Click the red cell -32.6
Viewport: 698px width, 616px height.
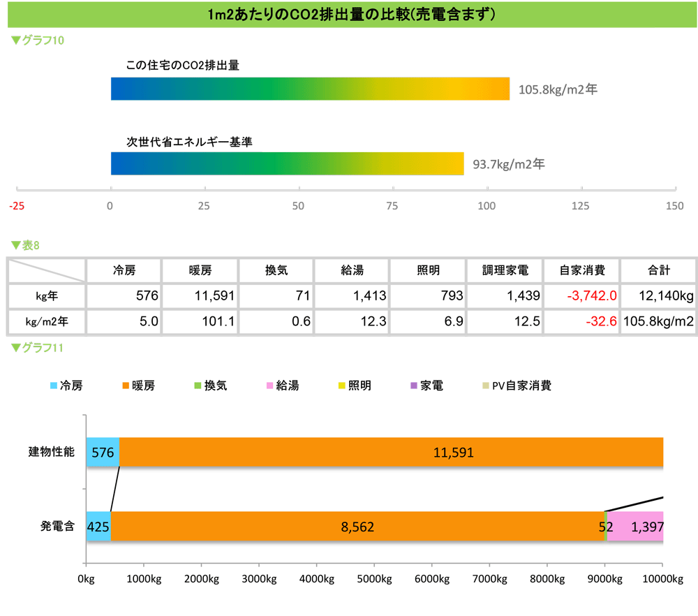point(582,321)
